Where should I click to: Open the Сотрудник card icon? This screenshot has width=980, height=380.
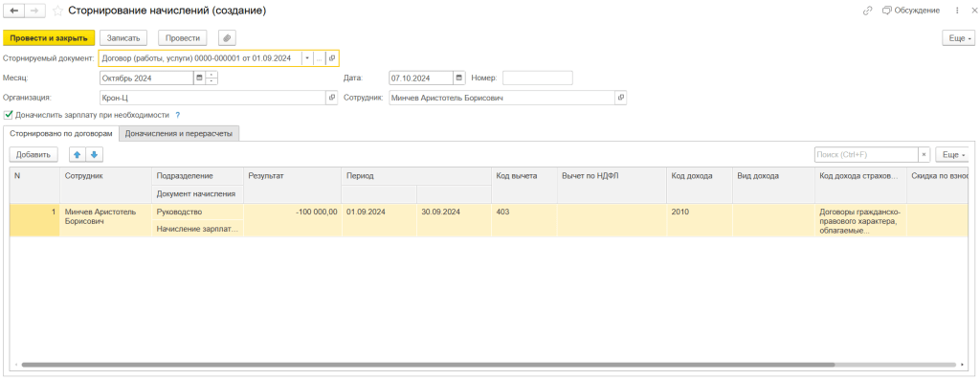coord(620,99)
